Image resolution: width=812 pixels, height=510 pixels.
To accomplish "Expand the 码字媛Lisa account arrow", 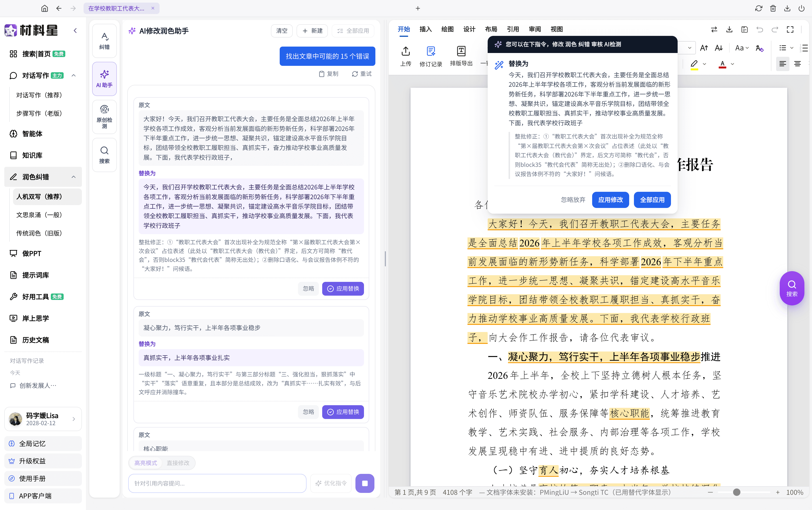I will point(74,419).
